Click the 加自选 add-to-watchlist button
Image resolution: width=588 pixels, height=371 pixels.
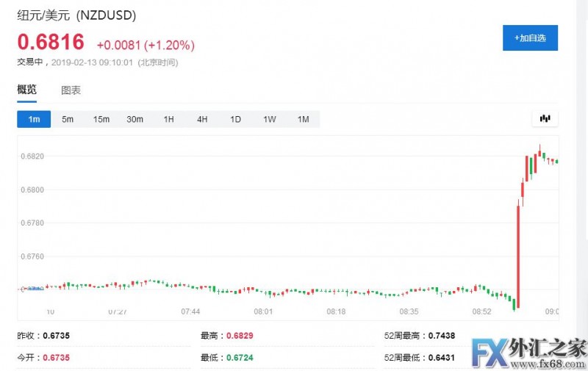tap(530, 37)
